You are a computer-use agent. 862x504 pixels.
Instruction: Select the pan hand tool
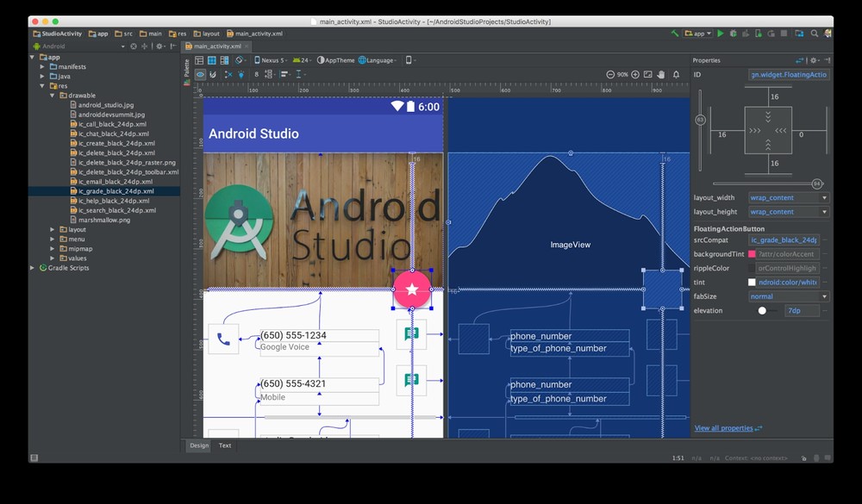coord(661,75)
